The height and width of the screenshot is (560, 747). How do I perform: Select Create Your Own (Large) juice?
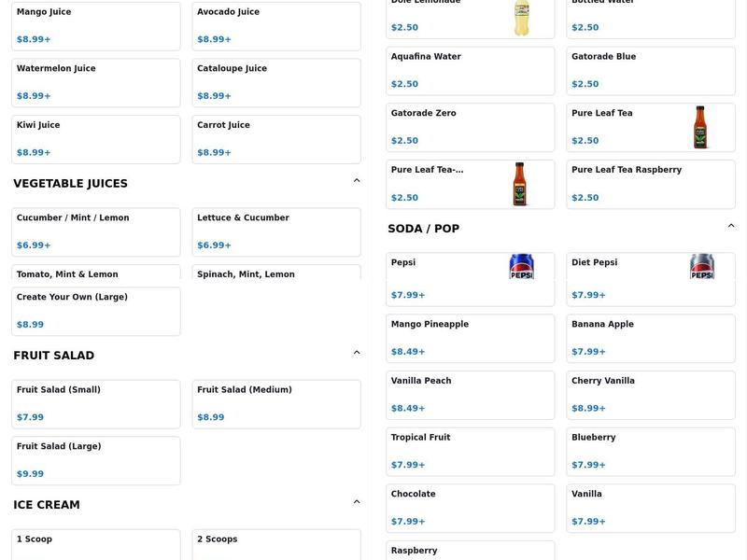[95, 311]
